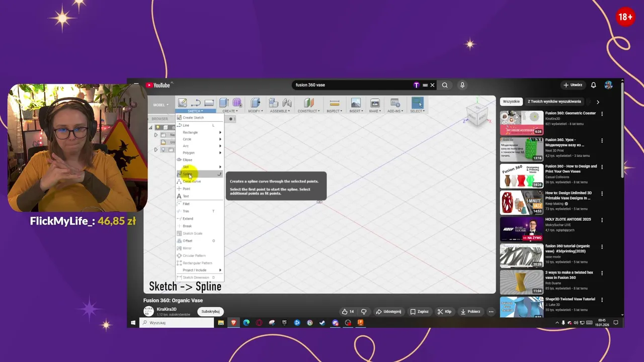The height and width of the screenshot is (362, 644).
Task: Open File Explorer from the taskbar
Action: [x=221, y=323]
